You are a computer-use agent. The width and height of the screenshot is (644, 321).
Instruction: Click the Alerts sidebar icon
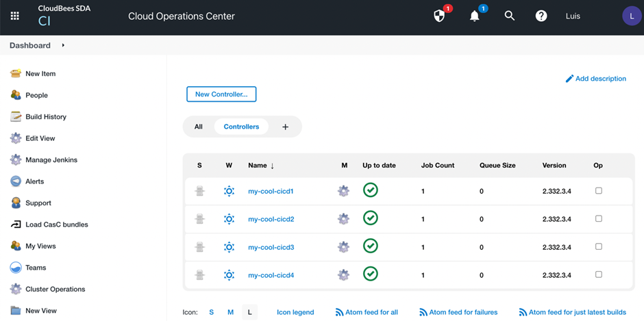(16, 181)
